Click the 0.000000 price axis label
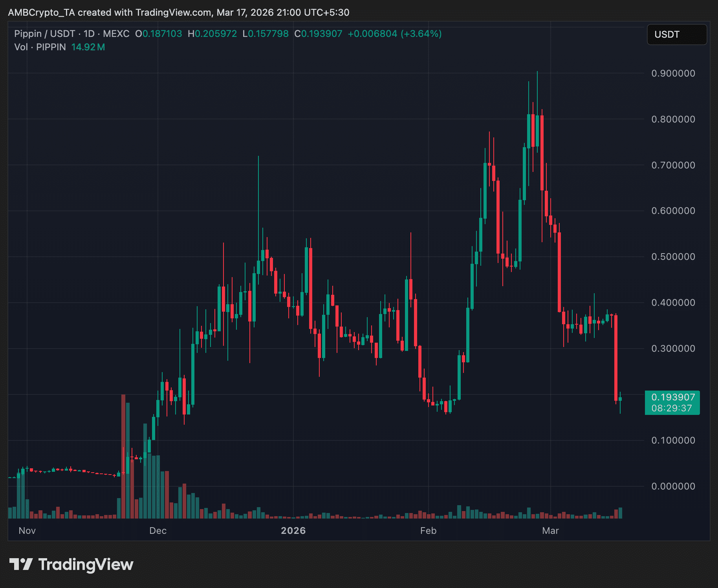This screenshot has height=588, width=718. (673, 486)
